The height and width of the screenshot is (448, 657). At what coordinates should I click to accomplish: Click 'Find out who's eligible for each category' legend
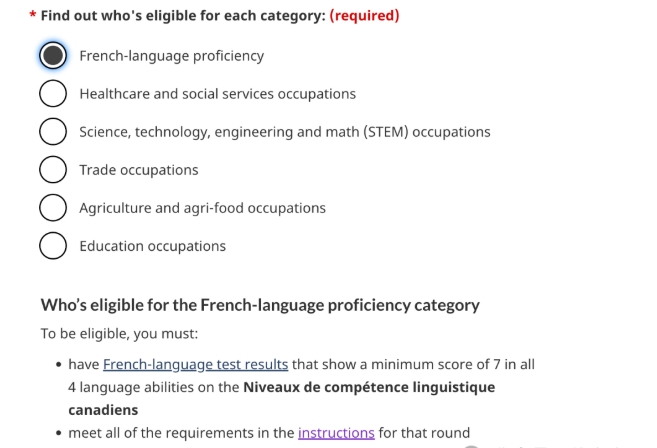(183, 16)
